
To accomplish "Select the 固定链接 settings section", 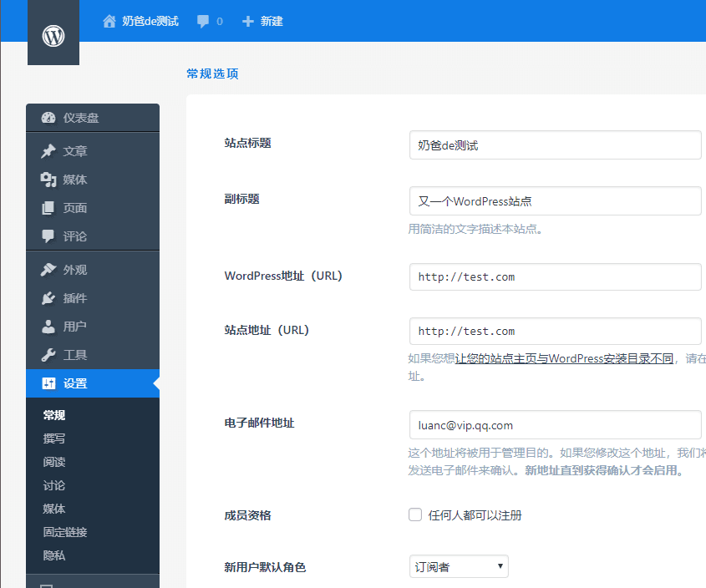I will tap(63, 531).
